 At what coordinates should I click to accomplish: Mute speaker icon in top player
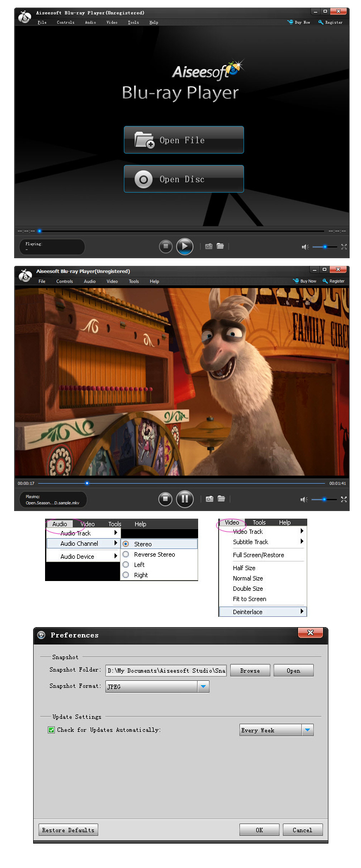click(x=305, y=247)
